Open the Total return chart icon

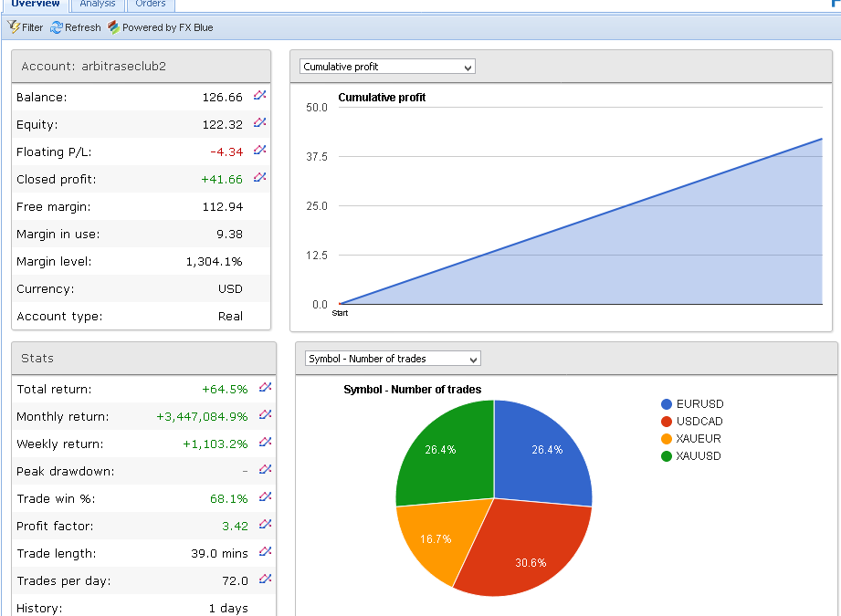(265, 388)
